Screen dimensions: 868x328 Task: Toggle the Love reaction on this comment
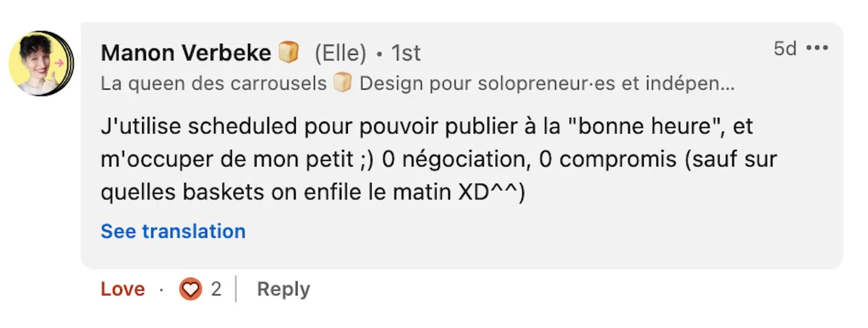click(122, 290)
